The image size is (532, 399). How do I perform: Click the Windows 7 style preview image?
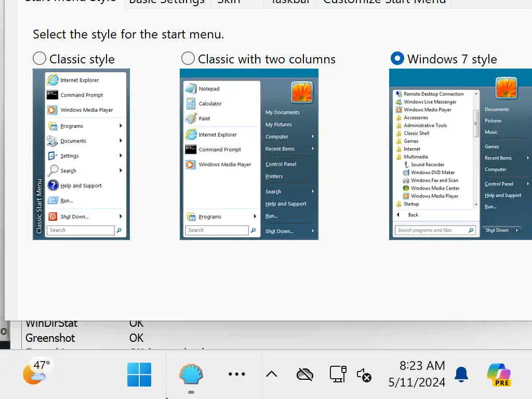pos(460,154)
